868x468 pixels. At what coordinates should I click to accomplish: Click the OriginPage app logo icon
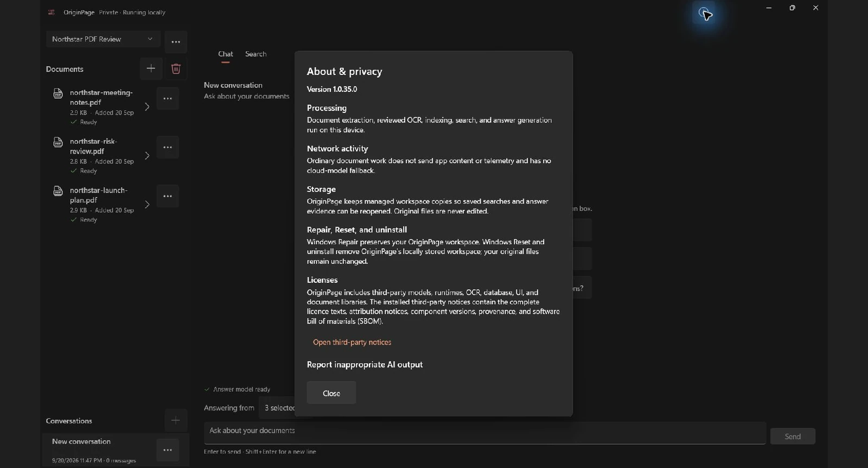52,12
